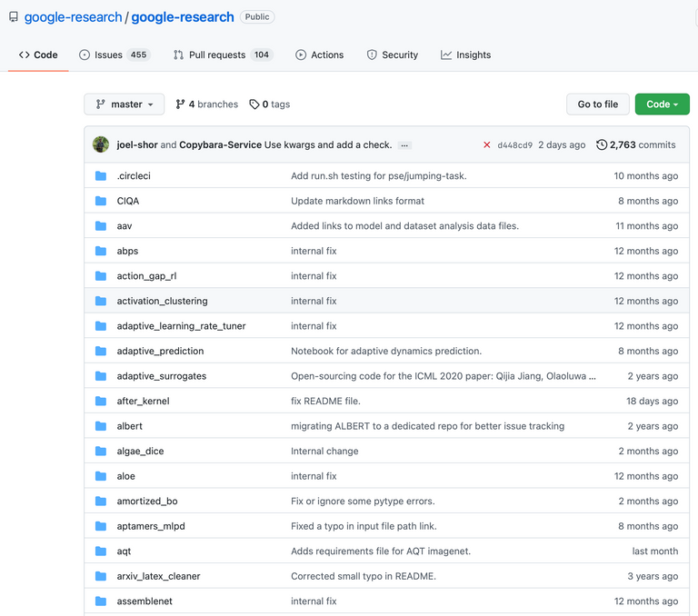
Task: Open the Actions tab
Action: click(320, 55)
